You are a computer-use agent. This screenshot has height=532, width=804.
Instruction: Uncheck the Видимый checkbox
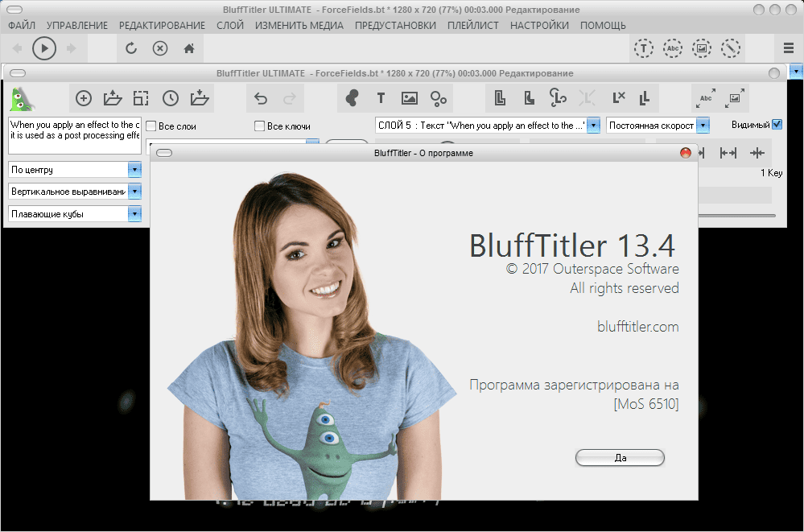(777, 125)
